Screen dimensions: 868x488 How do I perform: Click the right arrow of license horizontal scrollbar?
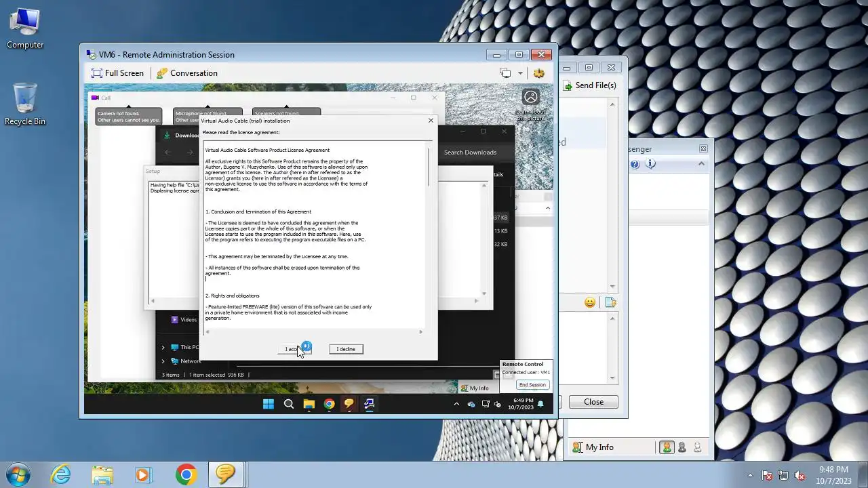pyautogui.click(x=420, y=332)
